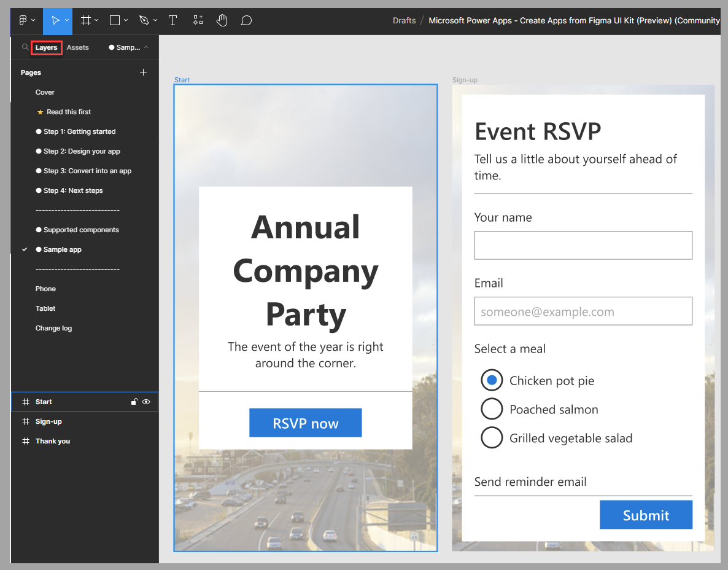
Task: Select the Pen tool
Action: (144, 20)
